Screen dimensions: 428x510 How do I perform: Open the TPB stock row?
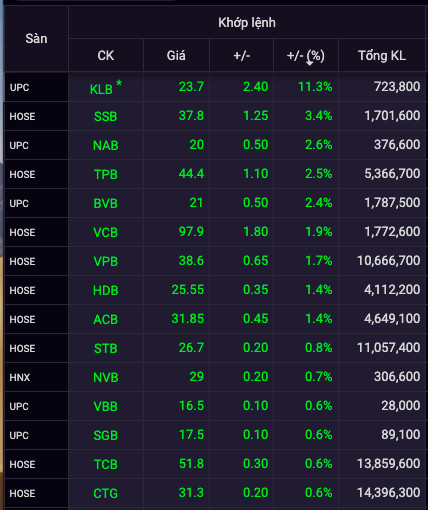click(215, 174)
